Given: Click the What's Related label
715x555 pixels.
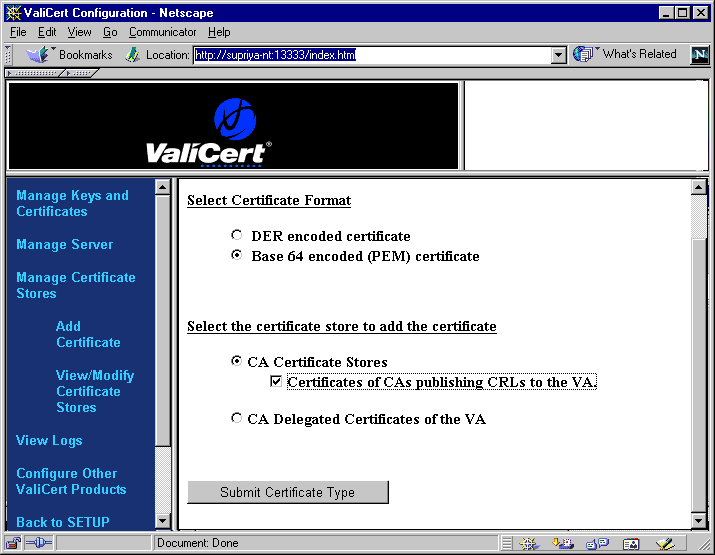Looking at the screenshot, I should tap(639, 54).
